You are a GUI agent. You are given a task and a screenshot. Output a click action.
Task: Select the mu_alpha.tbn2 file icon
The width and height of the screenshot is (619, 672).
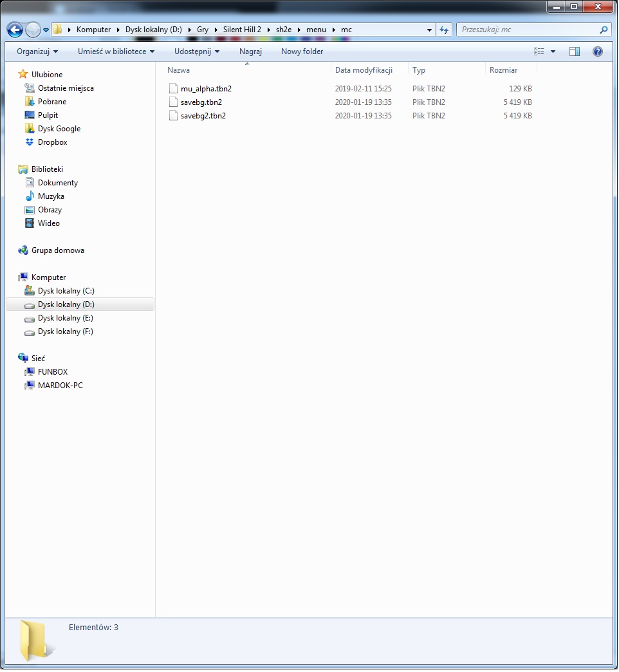point(173,89)
